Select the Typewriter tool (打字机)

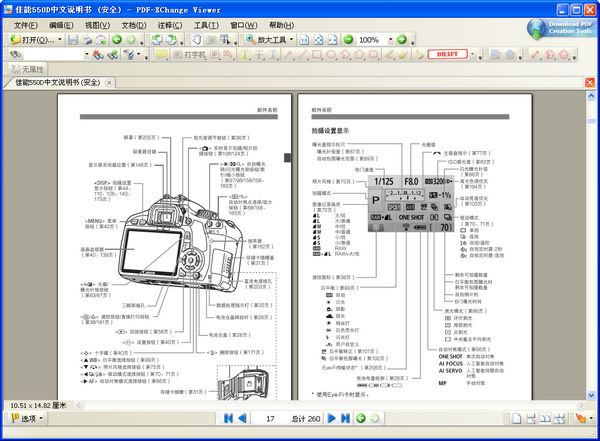pos(189,55)
